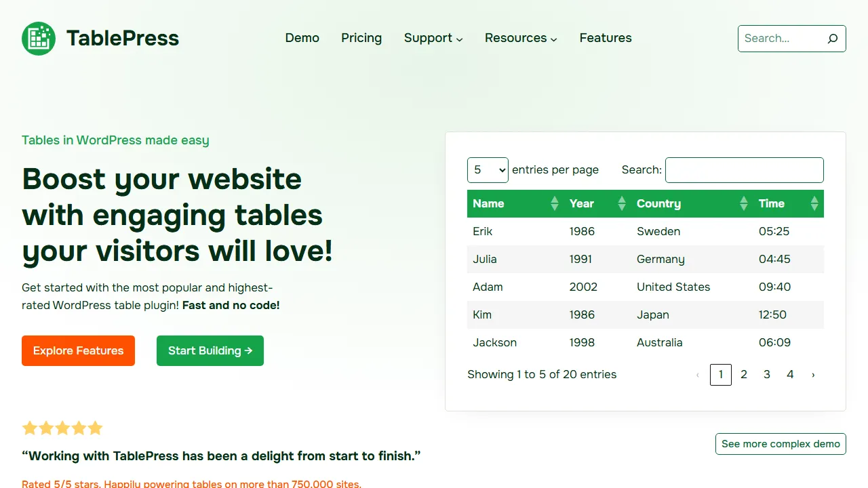Select Features in the navigation bar
Image resolution: width=868 pixels, height=488 pixels.
pos(605,38)
